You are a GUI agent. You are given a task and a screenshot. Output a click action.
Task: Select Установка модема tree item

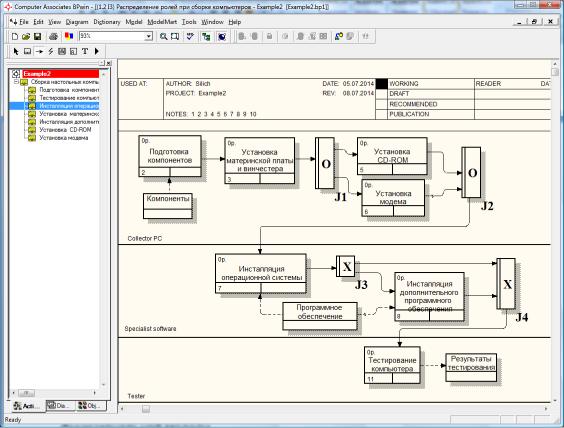pos(64,138)
